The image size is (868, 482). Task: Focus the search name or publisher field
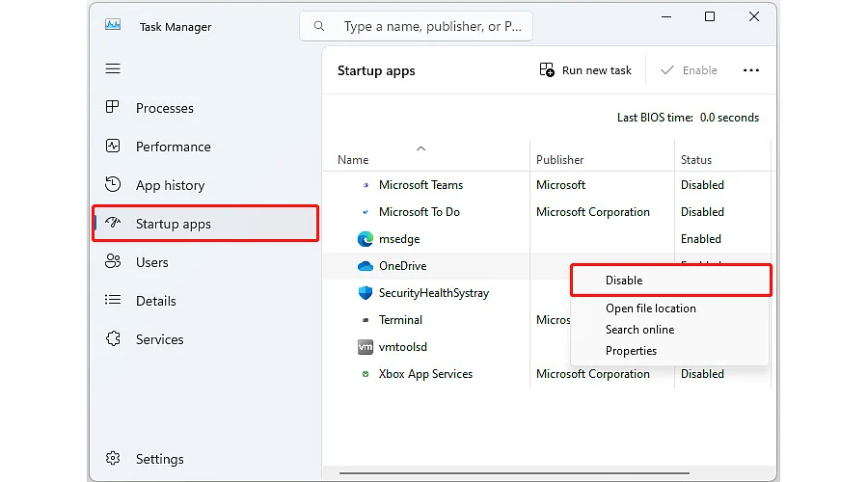click(416, 26)
